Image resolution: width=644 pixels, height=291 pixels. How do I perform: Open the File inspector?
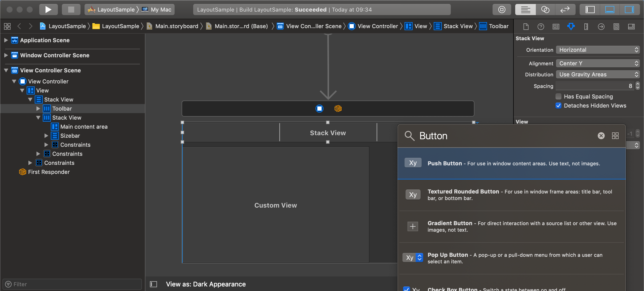pyautogui.click(x=526, y=26)
